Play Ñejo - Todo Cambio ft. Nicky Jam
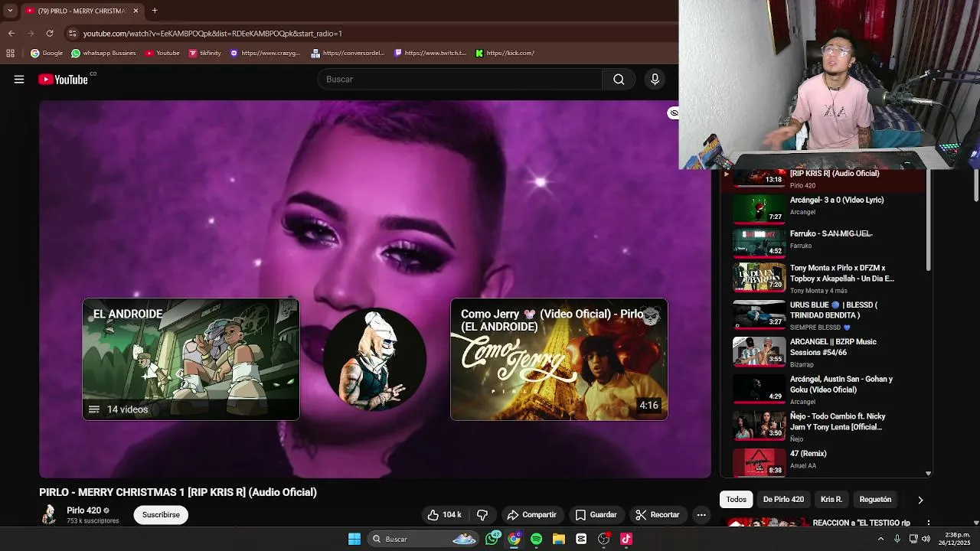Viewport: 980px width, 551px height. [x=823, y=427]
